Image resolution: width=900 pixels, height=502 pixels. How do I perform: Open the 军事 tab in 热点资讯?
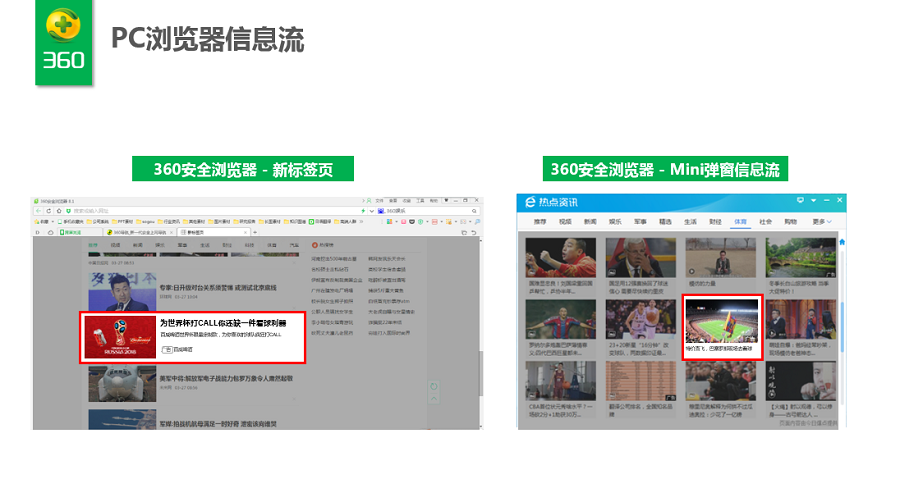[x=640, y=222]
